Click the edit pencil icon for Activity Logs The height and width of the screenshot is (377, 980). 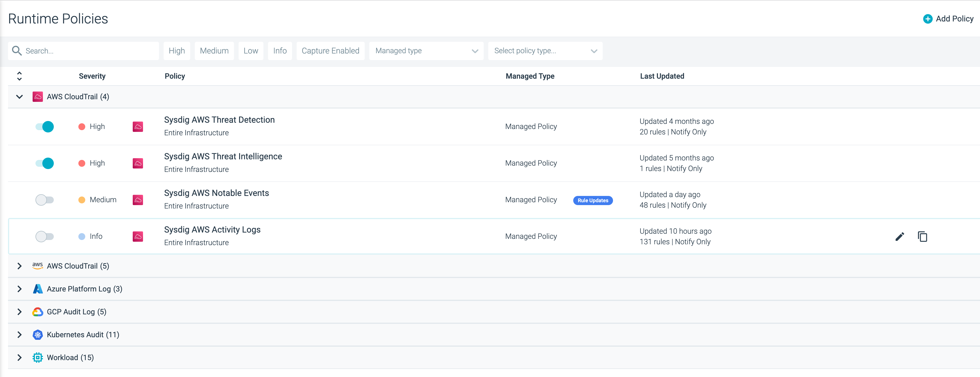point(900,236)
